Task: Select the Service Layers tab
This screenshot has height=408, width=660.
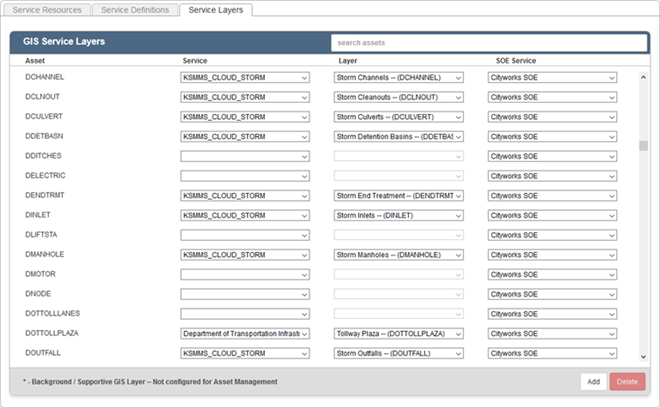Action: click(215, 9)
